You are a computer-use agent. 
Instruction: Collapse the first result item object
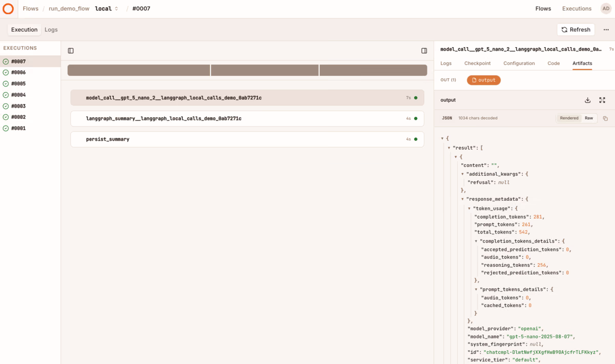(456, 157)
